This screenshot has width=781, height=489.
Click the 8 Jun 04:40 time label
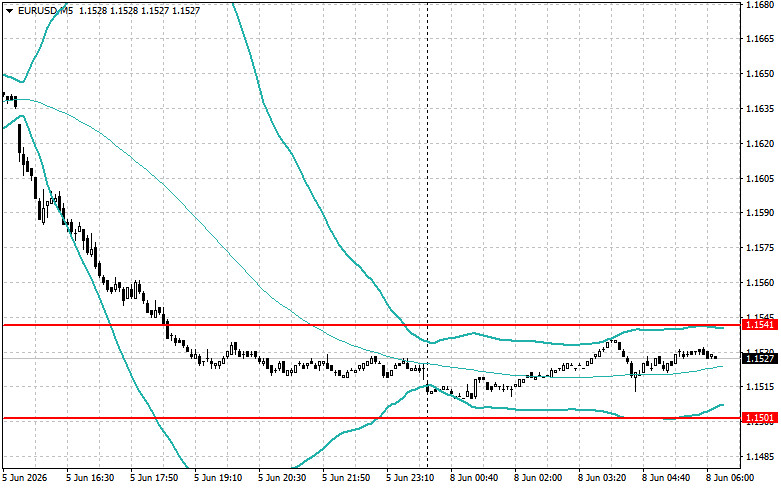[666, 478]
